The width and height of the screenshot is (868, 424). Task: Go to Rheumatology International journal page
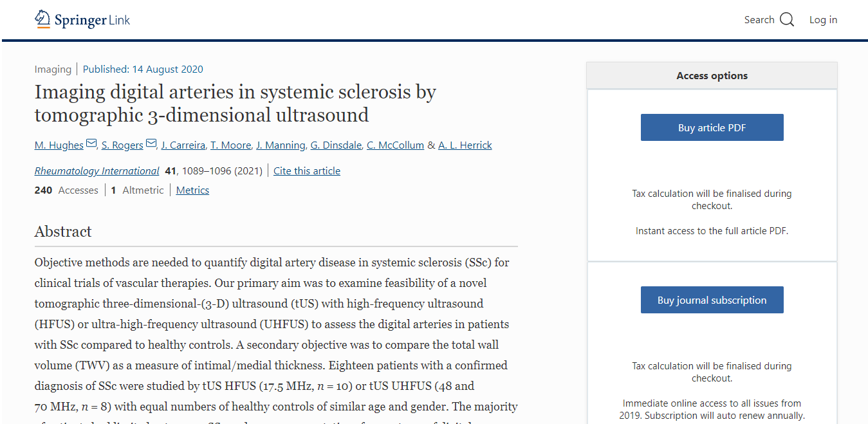coord(97,171)
